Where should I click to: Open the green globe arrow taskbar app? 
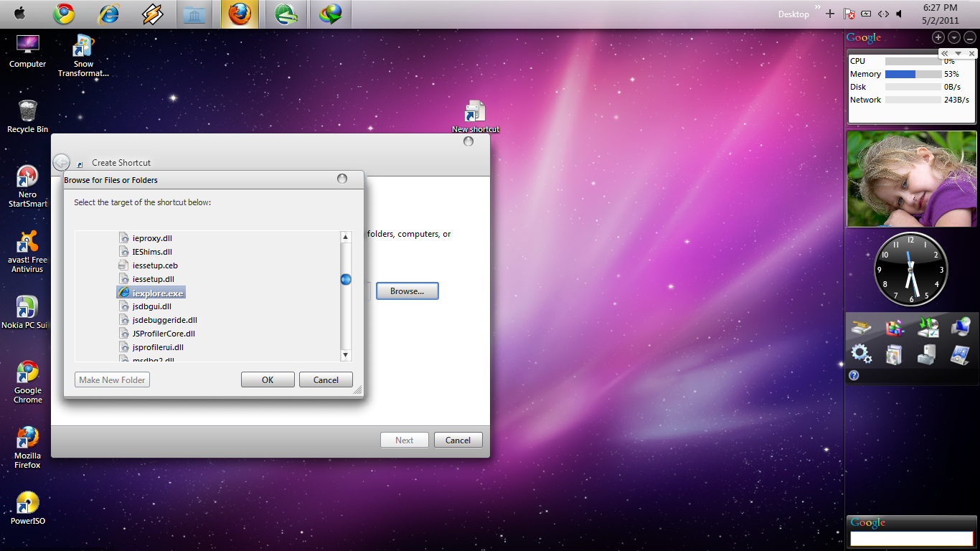(x=286, y=14)
